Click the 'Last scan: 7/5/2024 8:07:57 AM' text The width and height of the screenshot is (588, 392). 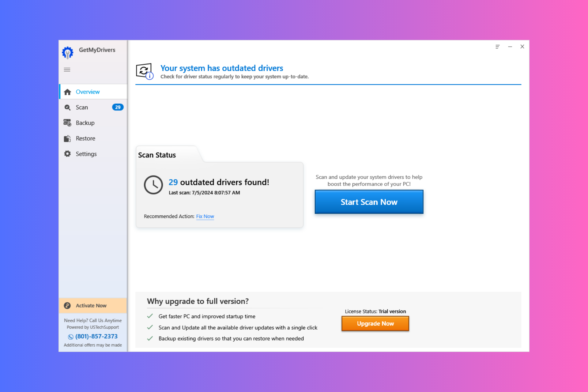click(x=204, y=193)
